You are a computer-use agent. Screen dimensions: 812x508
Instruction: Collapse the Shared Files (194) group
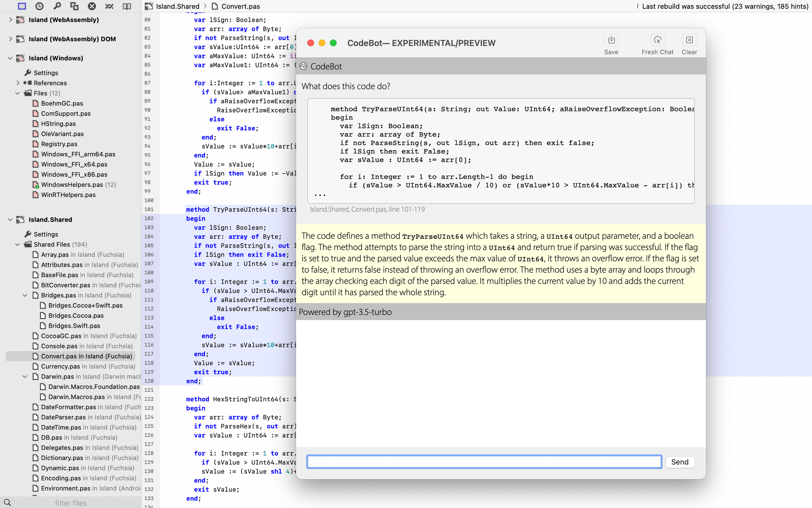pos(18,244)
